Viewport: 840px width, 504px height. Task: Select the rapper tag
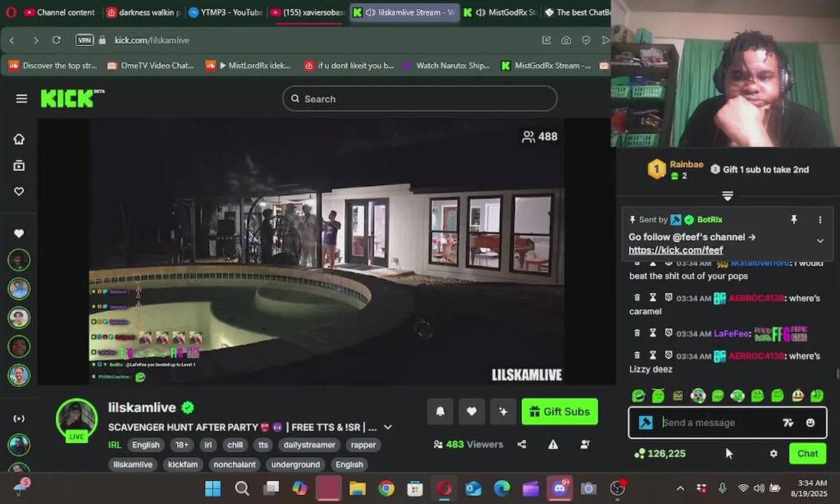[363, 444]
